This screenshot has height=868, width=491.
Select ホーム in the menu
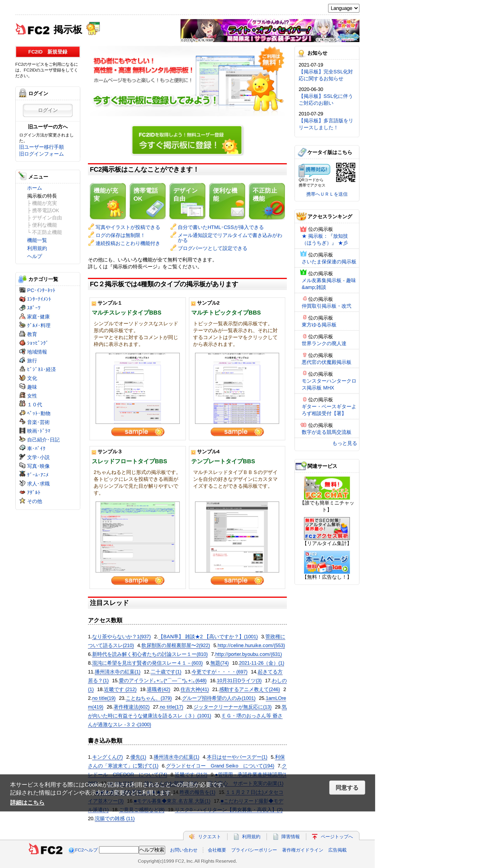click(34, 188)
